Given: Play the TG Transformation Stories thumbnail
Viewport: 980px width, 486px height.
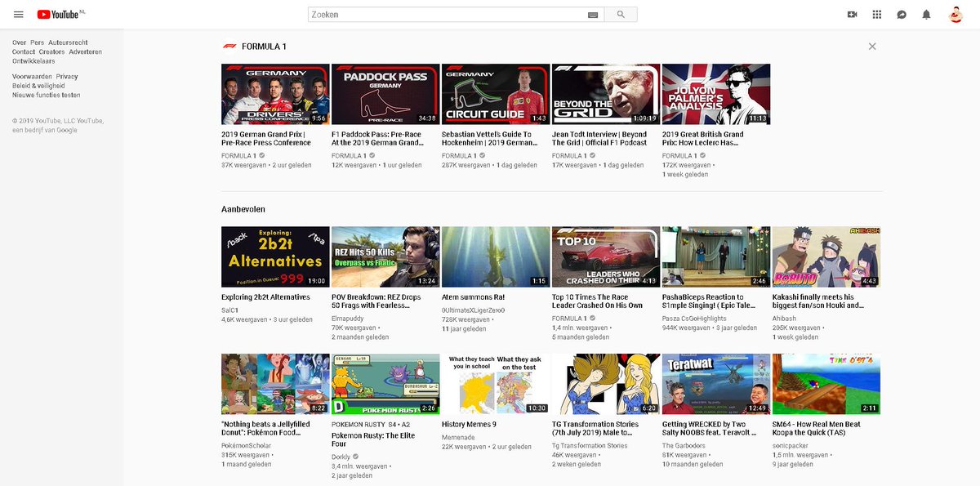Looking at the screenshot, I should tap(606, 384).
